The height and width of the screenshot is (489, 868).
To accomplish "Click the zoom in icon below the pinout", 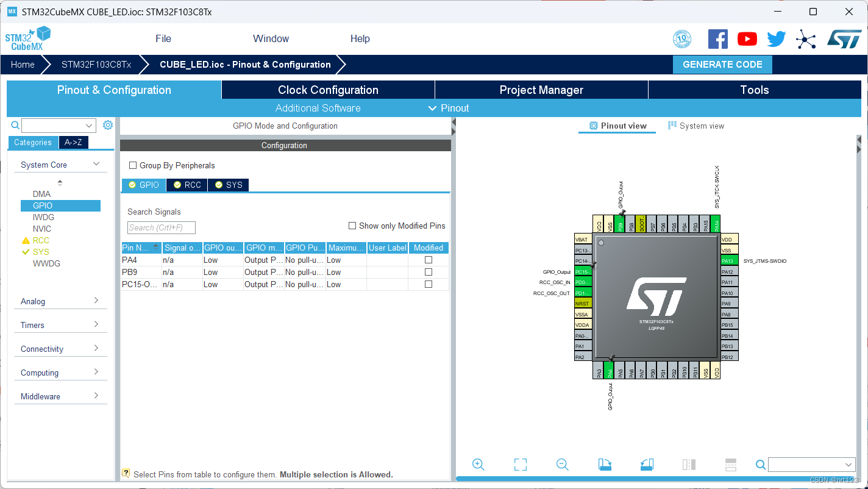I will pyautogui.click(x=478, y=464).
